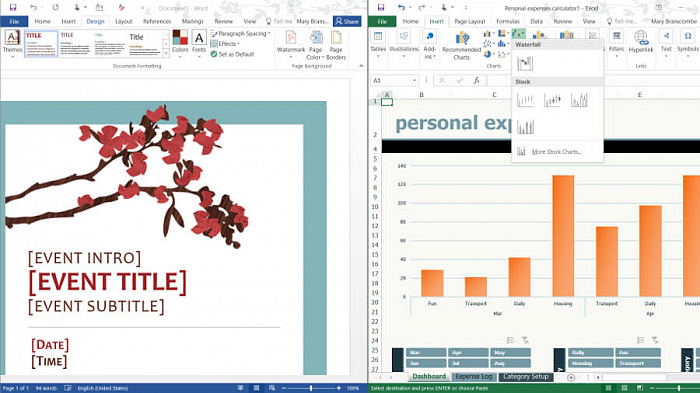Toggle the Housing slicer button
The height and width of the screenshot is (393, 700).
point(590,363)
